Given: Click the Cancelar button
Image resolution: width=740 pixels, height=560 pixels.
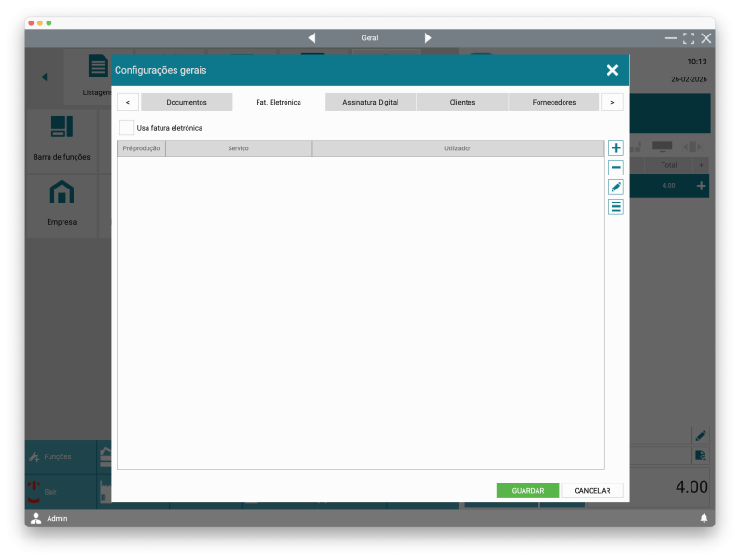Looking at the screenshot, I should tap(593, 491).
